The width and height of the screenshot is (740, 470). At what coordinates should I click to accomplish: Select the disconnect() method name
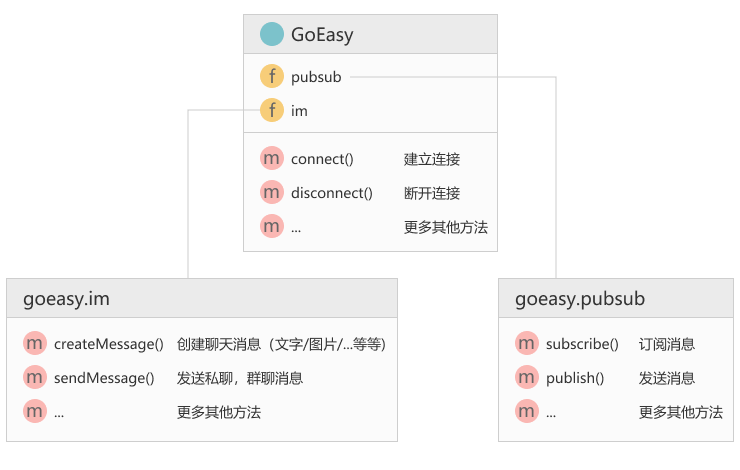pos(332,193)
